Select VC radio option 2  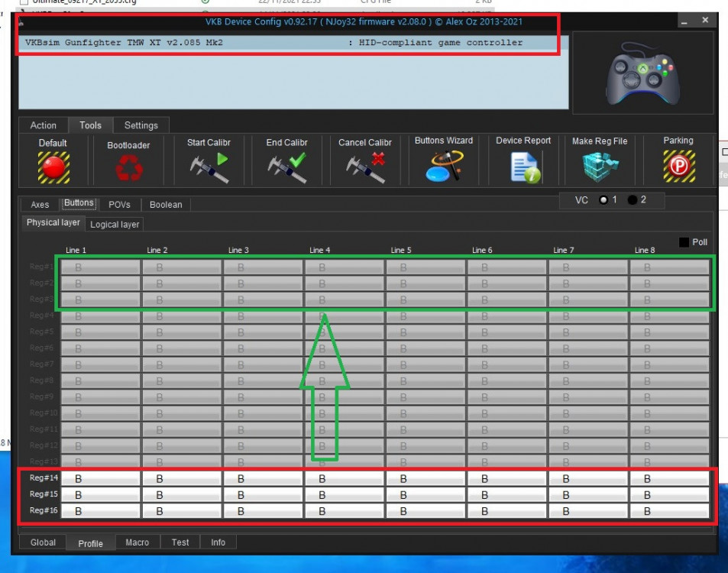point(633,200)
